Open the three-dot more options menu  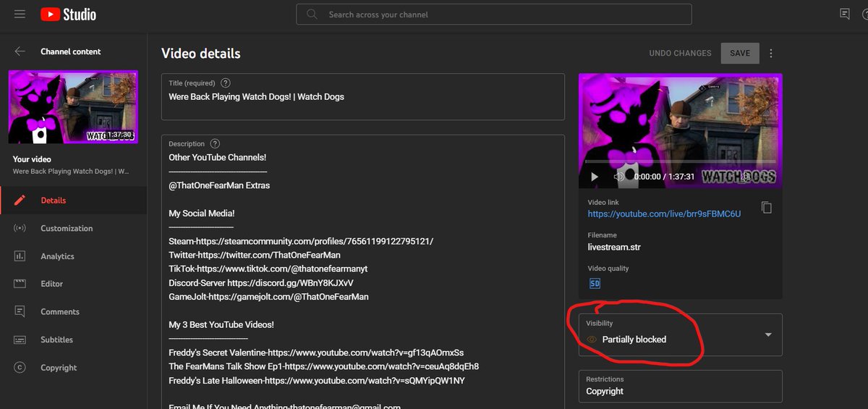coord(771,54)
